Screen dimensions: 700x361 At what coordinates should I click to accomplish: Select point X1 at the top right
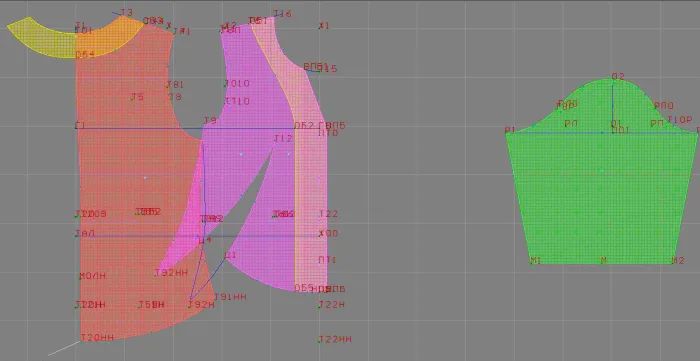coord(324,26)
